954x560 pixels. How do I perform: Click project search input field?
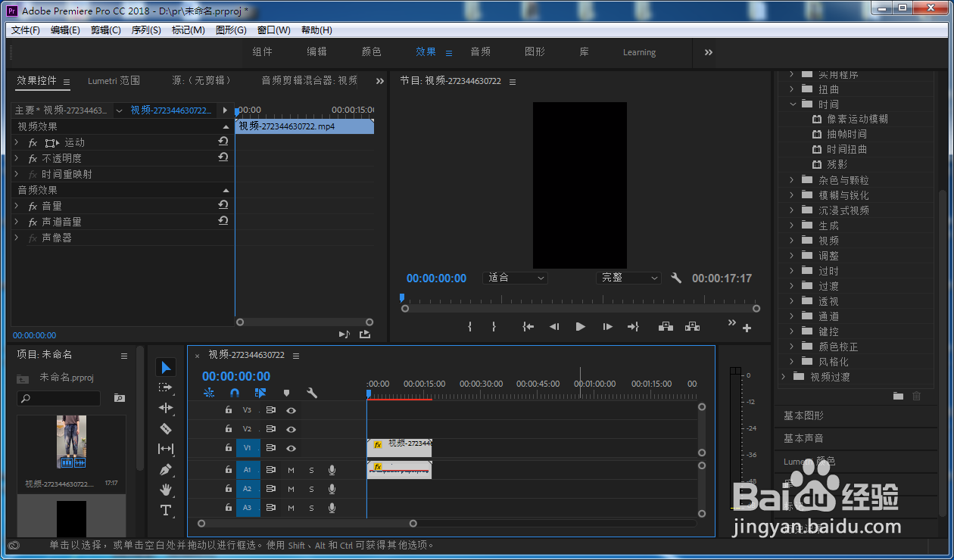point(59,398)
